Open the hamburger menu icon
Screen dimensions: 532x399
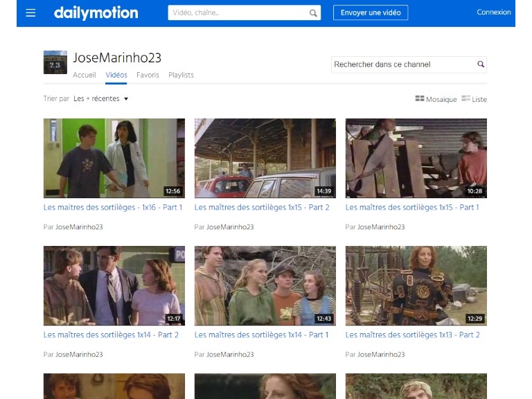(x=30, y=13)
